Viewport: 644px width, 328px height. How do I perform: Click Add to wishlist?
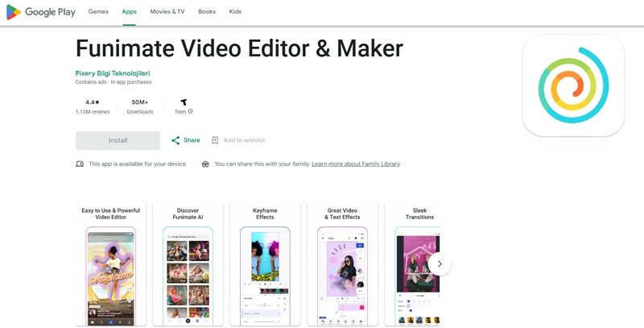click(238, 140)
